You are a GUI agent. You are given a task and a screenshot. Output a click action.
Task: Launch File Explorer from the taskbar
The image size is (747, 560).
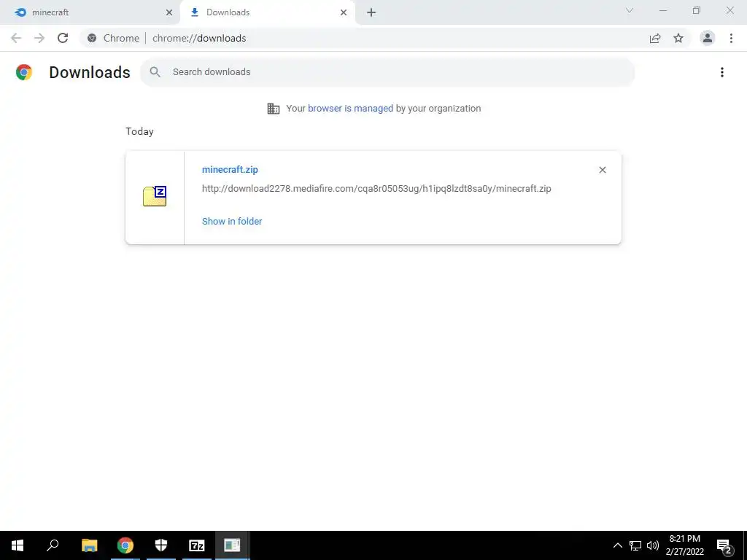[89, 545]
